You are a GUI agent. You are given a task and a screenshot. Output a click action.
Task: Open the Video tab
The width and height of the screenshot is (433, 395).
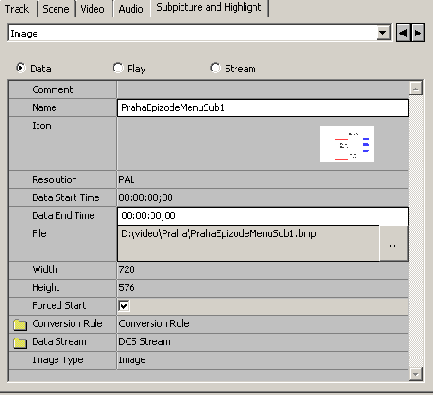pos(93,9)
